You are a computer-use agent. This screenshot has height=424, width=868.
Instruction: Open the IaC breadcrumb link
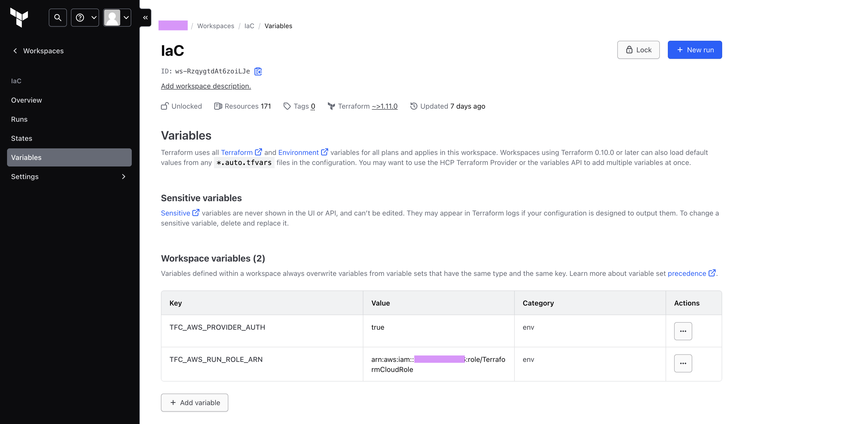point(249,26)
